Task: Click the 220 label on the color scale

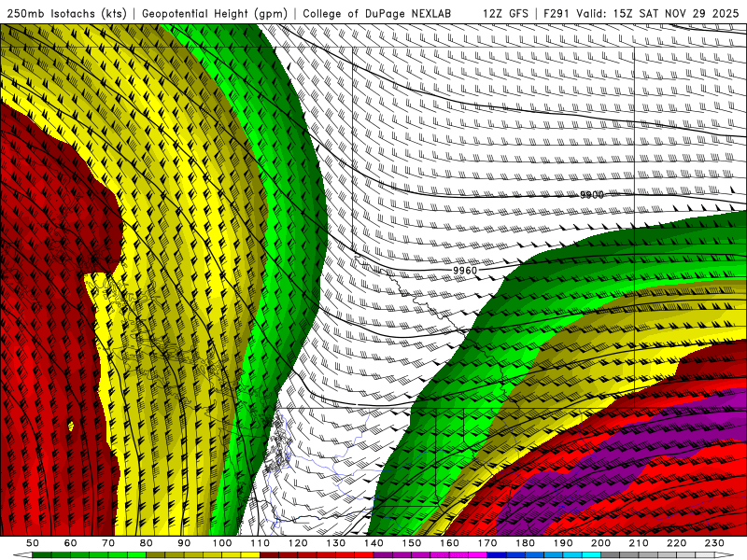Action: point(676,543)
